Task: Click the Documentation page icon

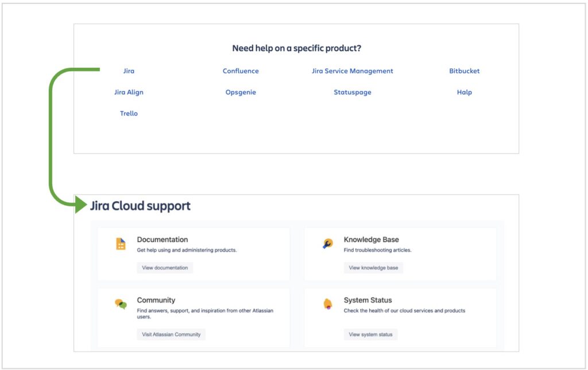Action: (x=121, y=244)
